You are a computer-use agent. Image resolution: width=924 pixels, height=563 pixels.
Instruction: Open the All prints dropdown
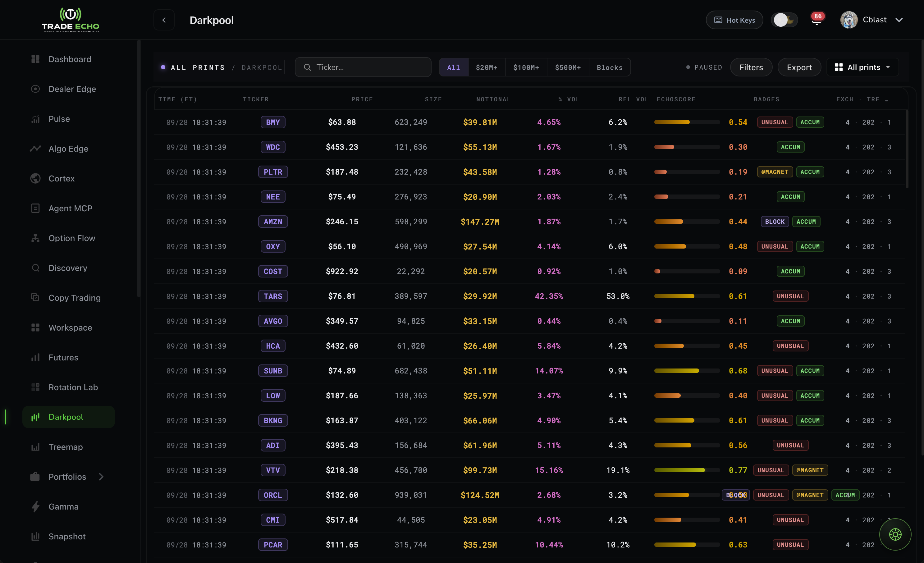862,67
